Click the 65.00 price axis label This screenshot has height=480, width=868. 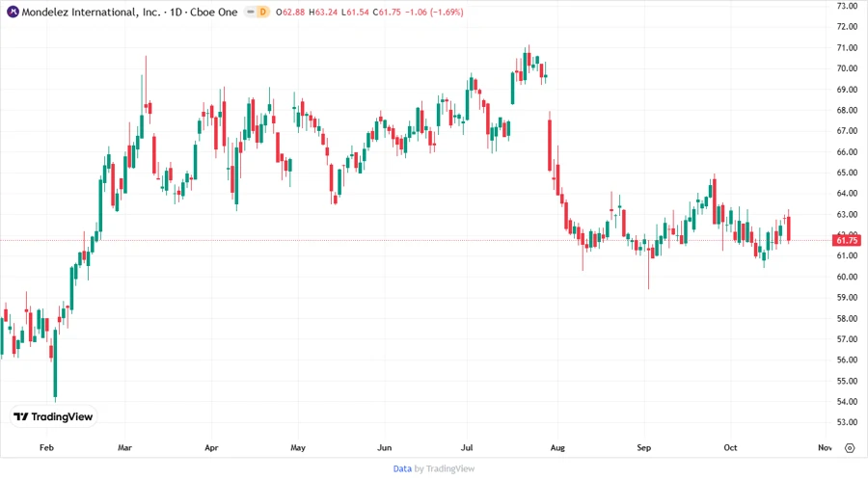pos(847,173)
